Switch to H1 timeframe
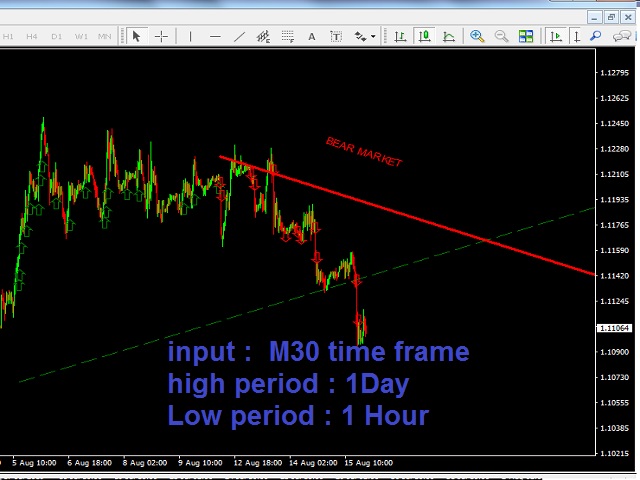The image size is (640, 480). tap(8, 36)
